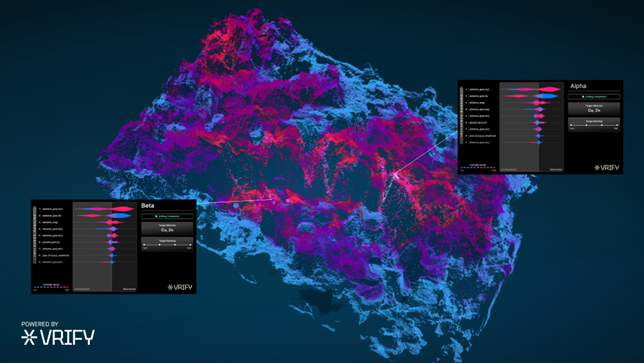
Task: Click the green Drilling Completed dot in Alpha
Action: 583,96
